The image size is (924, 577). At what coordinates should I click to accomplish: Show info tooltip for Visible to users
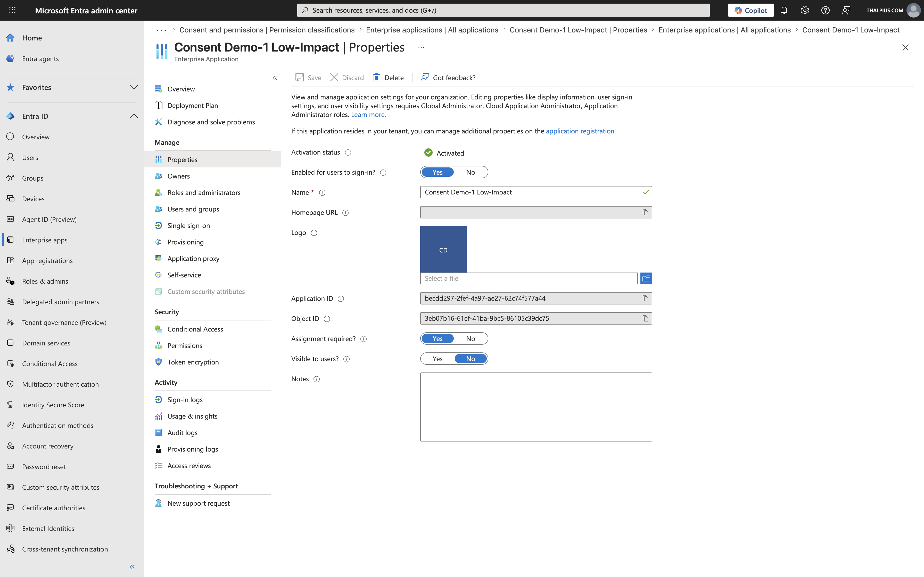(x=346, y=359)
